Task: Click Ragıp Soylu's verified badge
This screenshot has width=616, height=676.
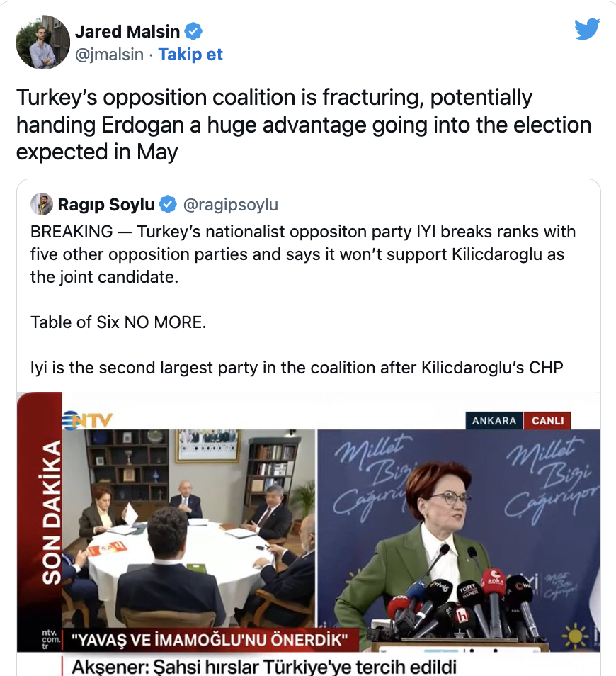Action: 168,205
